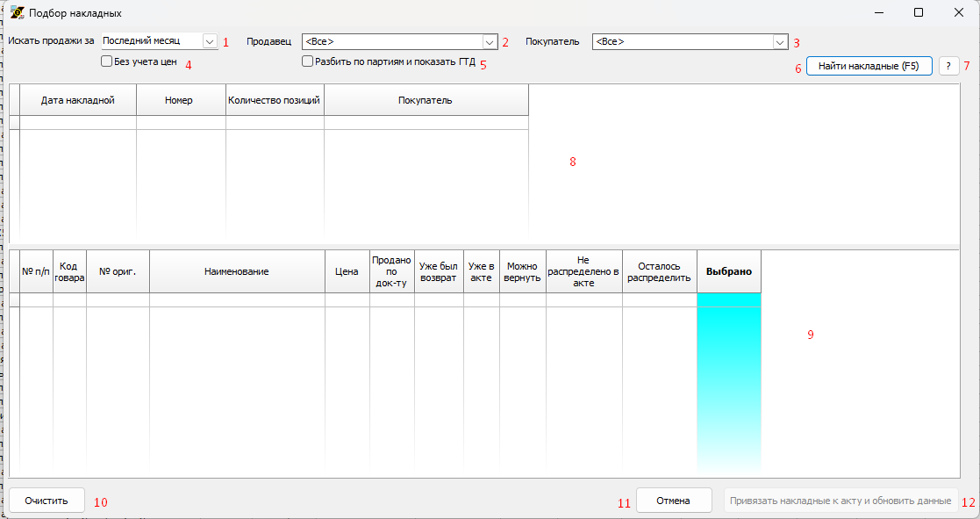
Task: Click the Отмена button
Action: coord(673,501)
